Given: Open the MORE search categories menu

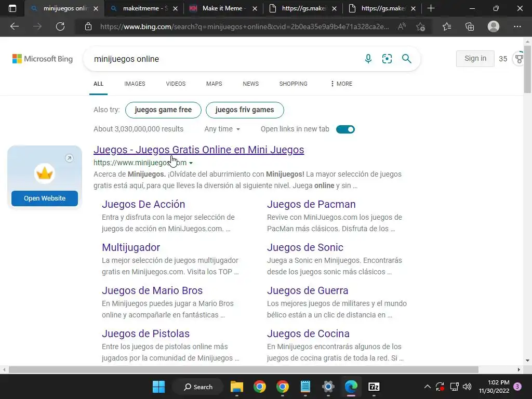Looking at the screenshot, I should 341,84.
